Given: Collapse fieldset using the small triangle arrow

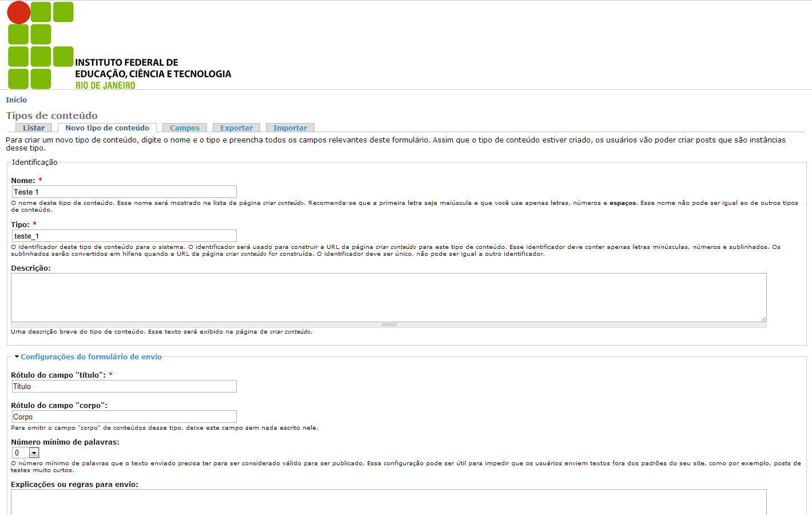Looking at the screenshot, I should [17, 356].
